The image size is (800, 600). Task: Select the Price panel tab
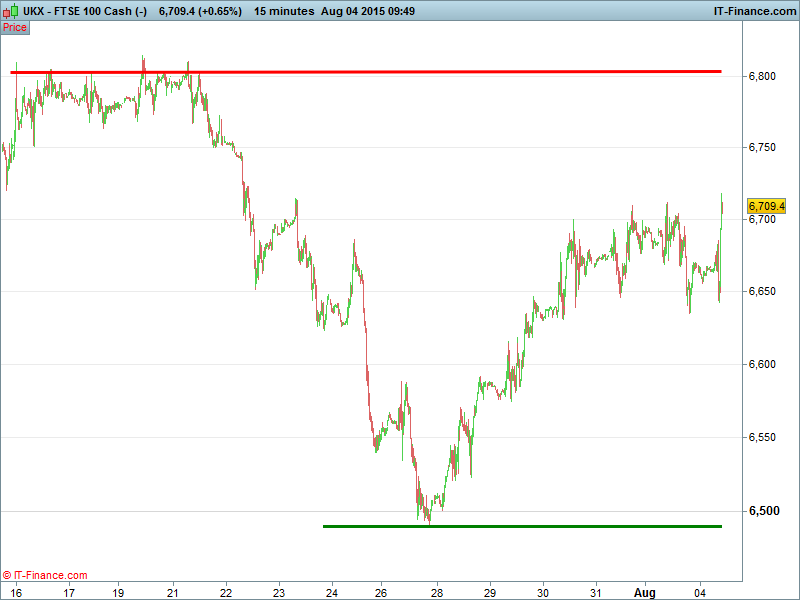point(15,27)
